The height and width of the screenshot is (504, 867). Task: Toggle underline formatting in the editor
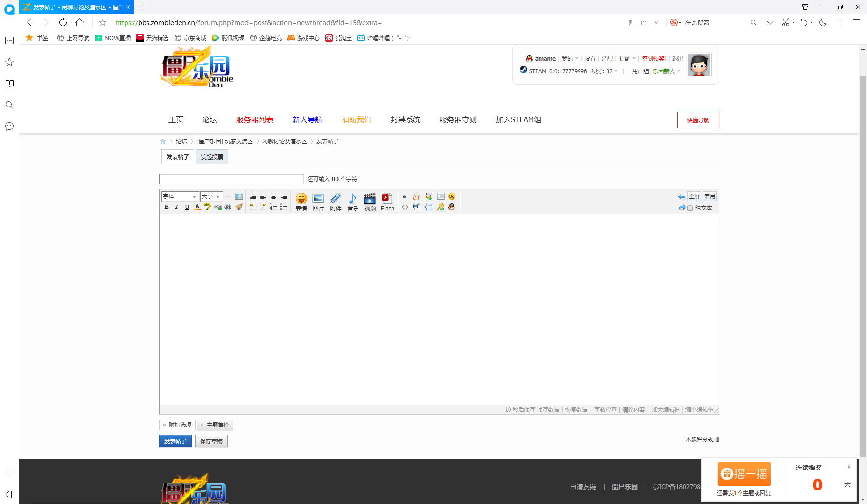187,207
